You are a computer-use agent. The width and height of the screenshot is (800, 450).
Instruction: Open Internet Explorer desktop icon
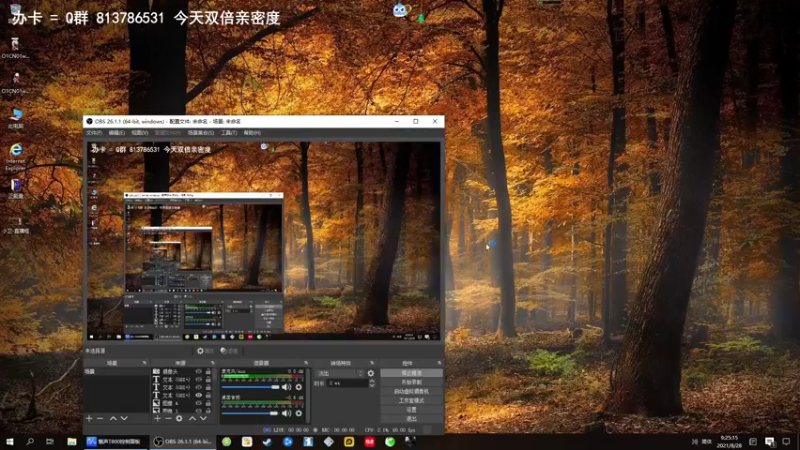click(x=16, y=156)
